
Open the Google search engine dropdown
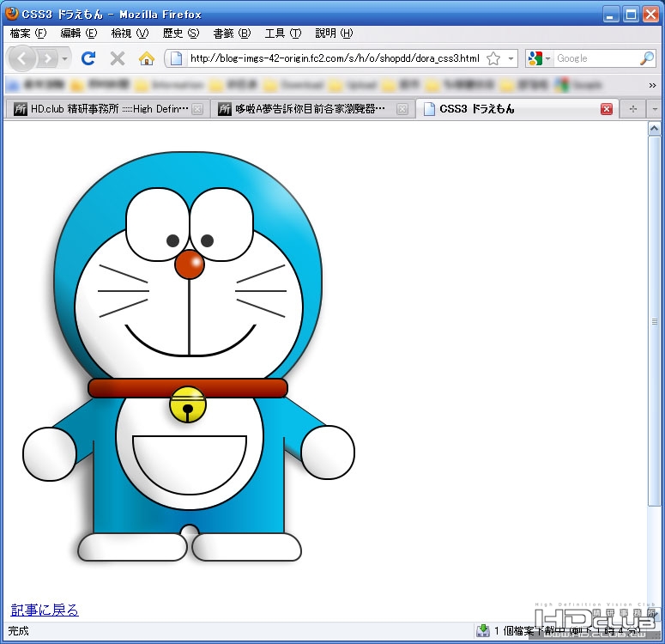[x=540, y=58]
